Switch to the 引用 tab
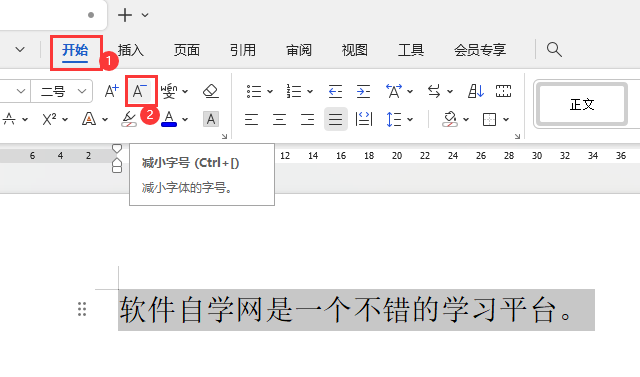Image resolution: width=640 pixels, height=377 pixels. 242,50
